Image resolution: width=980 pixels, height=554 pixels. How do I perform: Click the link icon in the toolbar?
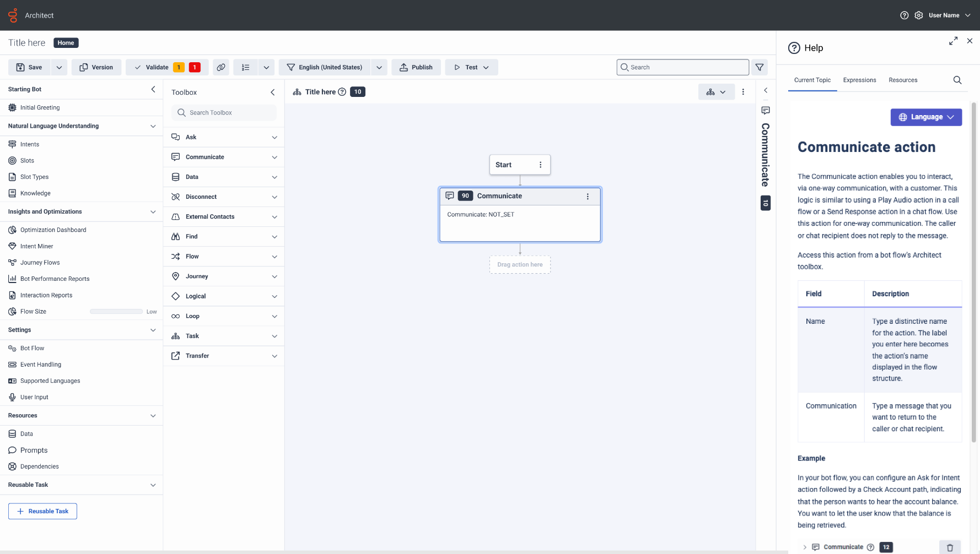(221, 67)
